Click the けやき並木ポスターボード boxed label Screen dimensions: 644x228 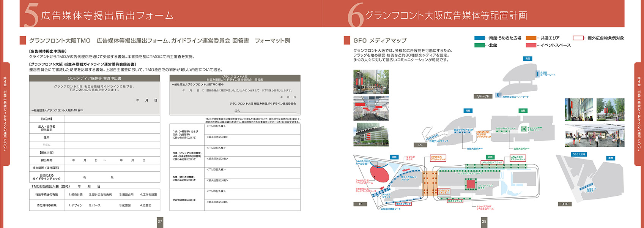pos(438,158)
